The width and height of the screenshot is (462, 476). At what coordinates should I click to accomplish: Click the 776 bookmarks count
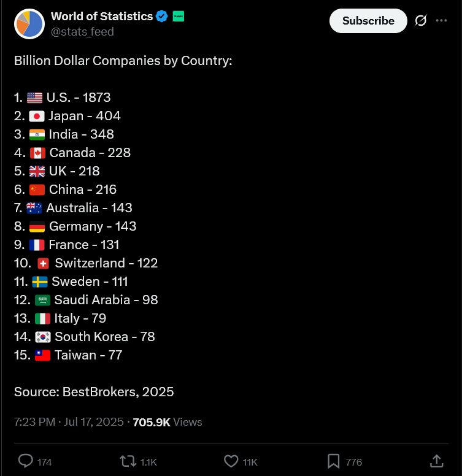point(353,462)
